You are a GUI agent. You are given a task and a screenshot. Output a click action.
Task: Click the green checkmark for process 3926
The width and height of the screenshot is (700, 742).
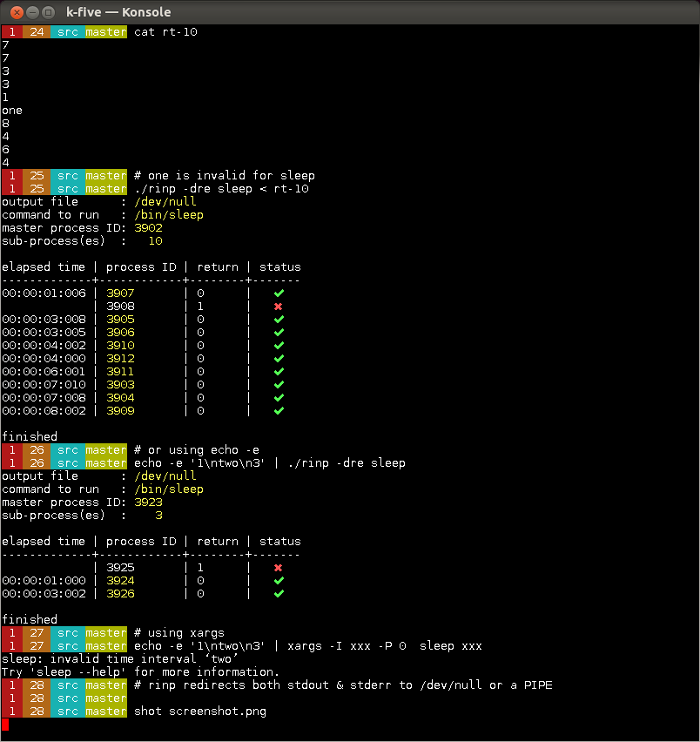[x=278, y=593]
